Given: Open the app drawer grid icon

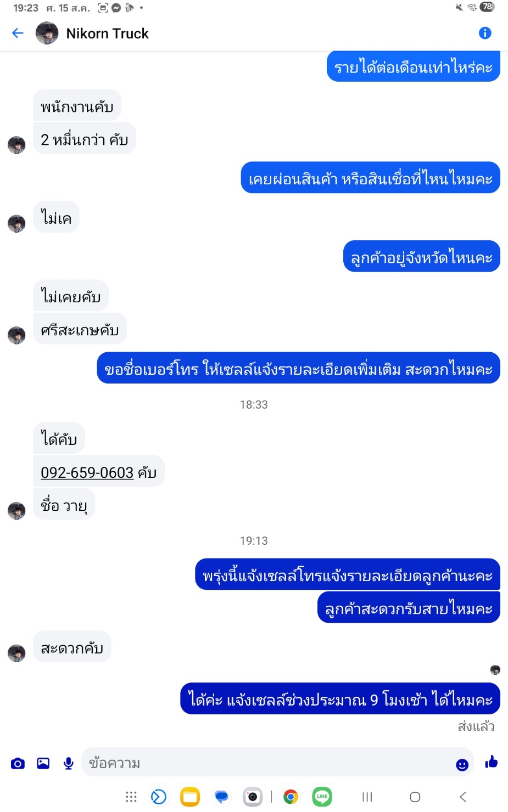Looking at the screenshot, I should pos(131,797).
